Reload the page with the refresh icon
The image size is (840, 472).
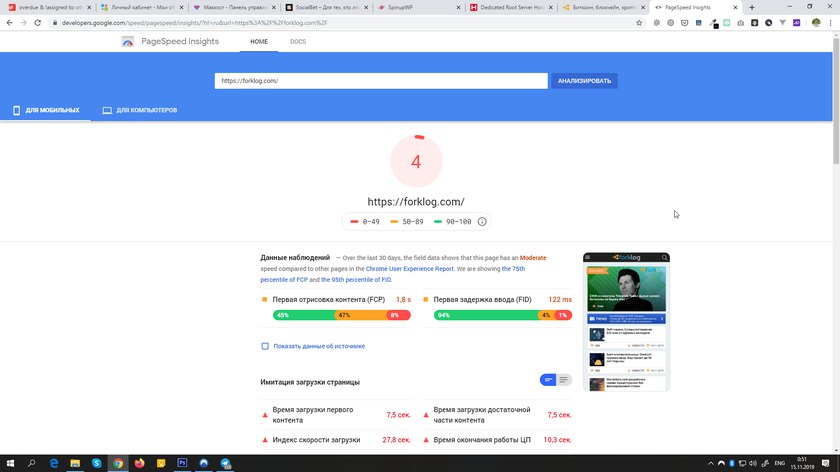coord(38,23)
